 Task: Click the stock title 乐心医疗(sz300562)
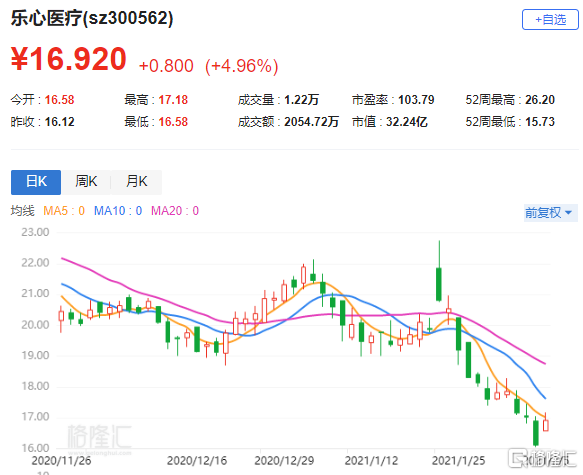pos(92,18)
